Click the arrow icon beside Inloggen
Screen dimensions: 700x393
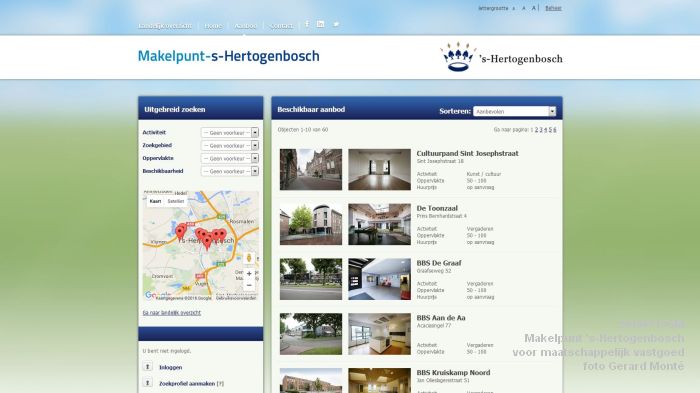point(148,367)
